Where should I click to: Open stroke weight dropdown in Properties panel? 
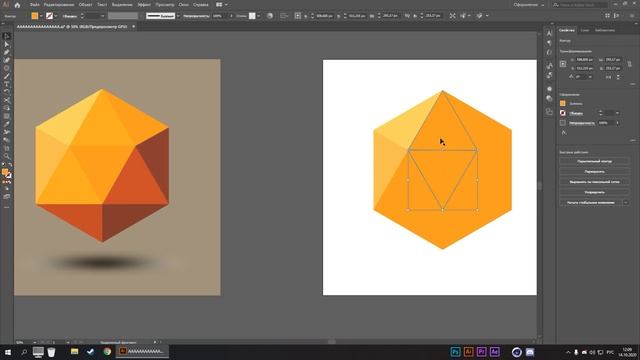(617, 113)
